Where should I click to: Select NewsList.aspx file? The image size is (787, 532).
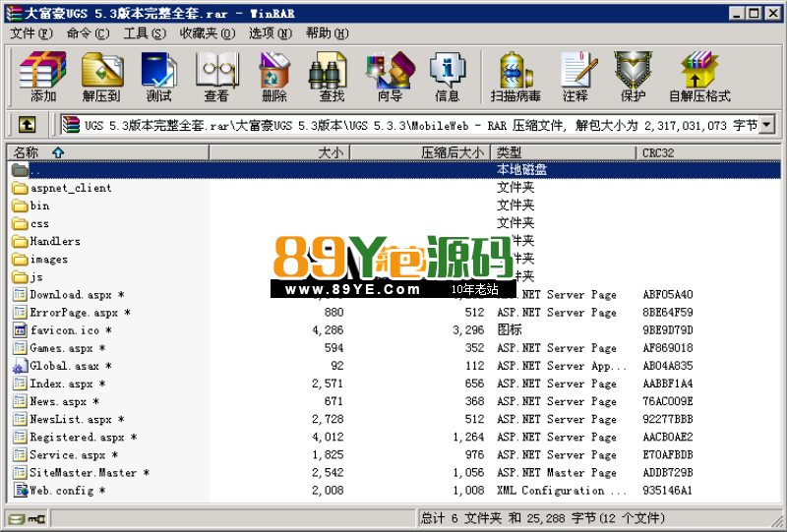68,420
